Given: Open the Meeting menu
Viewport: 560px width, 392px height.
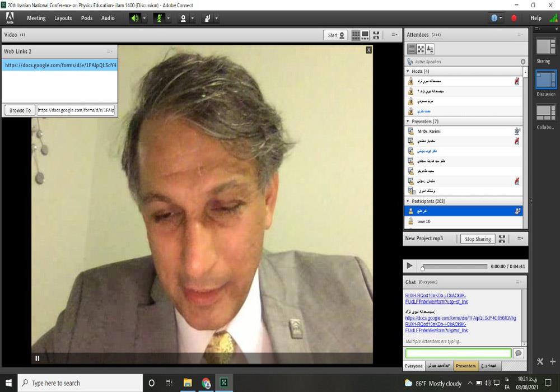Looking at the screenshot, I should click(x=36, y=18).
